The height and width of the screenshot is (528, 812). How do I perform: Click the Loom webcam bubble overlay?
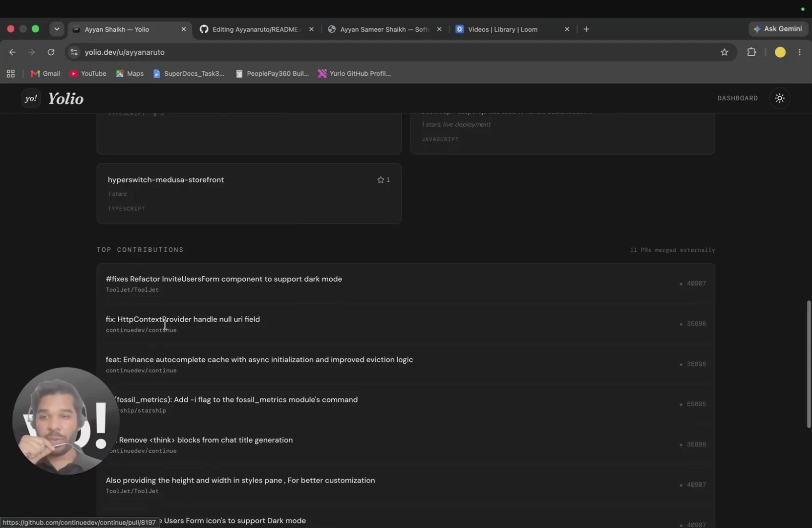pos(66,421)
